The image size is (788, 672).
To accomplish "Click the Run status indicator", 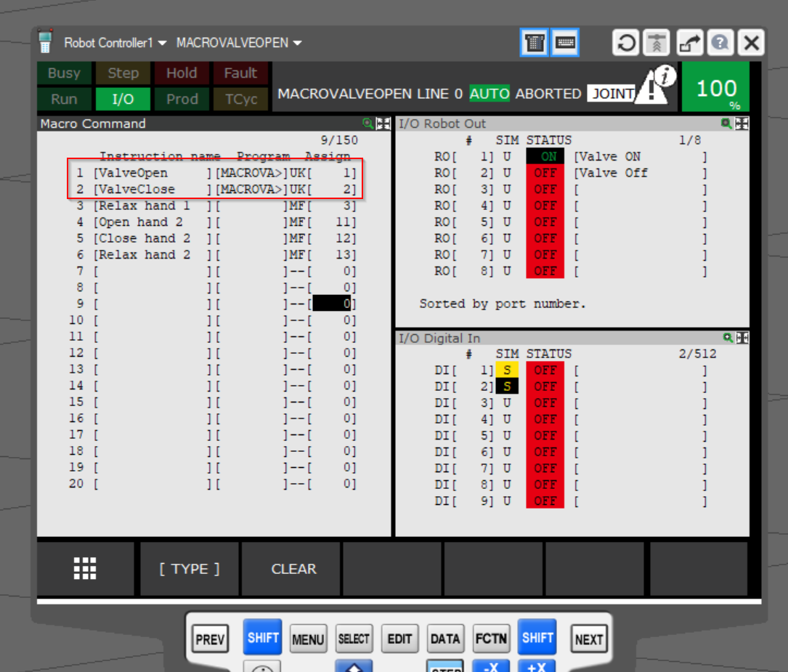I will [65, 99].
